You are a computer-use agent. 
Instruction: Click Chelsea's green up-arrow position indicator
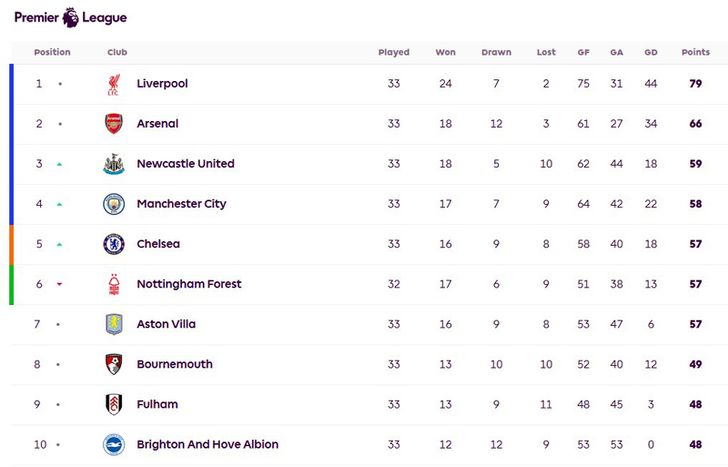tap(59, 245)
